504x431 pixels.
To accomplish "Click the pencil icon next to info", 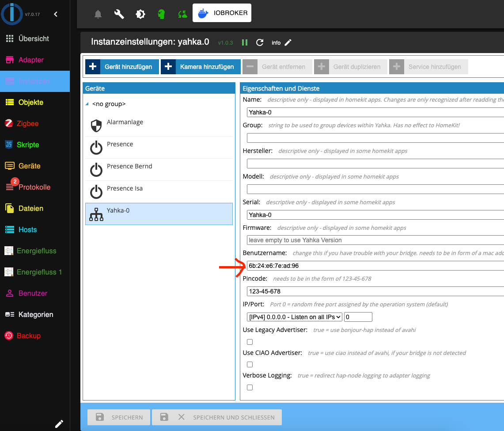I will pos(288,42).
